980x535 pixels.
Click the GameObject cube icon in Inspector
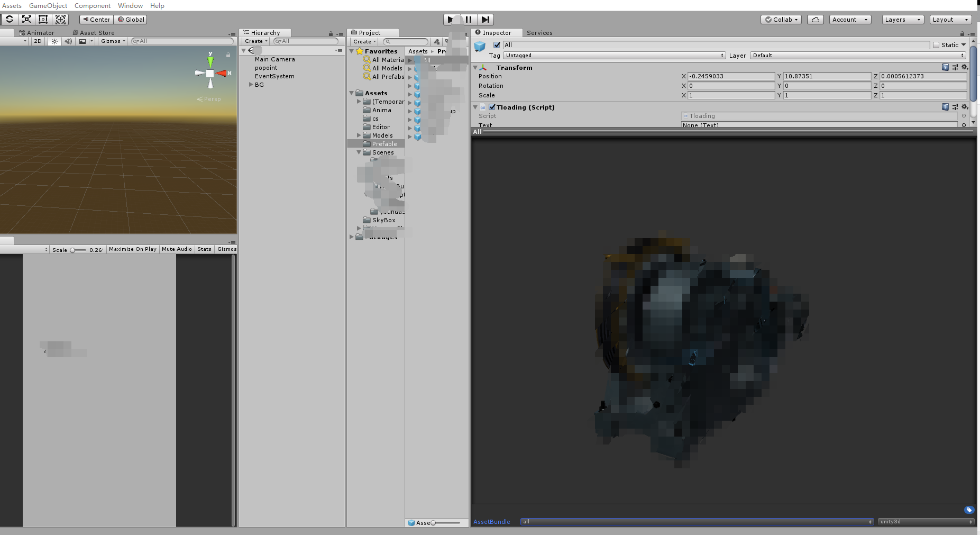pos(480,47)
